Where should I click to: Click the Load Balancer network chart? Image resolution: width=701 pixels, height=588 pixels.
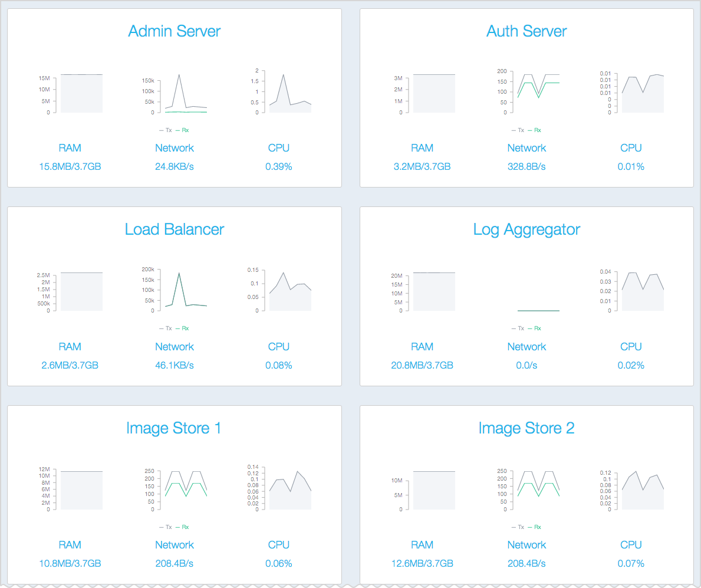pos(185,290)
